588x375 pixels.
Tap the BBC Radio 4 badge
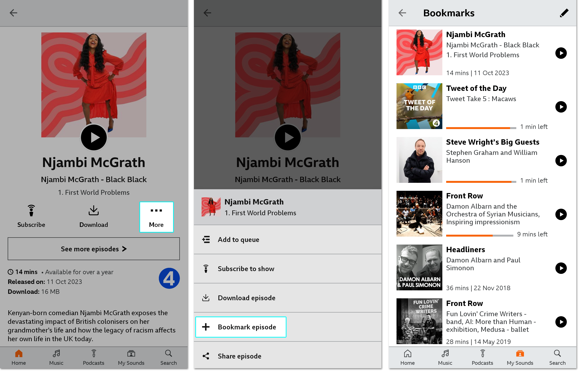(169, 278)
